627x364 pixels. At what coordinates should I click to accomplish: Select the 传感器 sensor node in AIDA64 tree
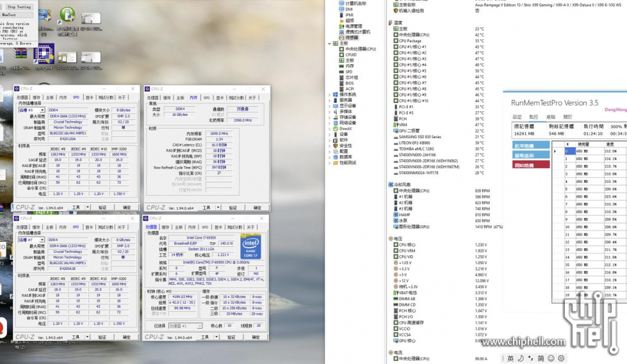[x=348, y=38]
